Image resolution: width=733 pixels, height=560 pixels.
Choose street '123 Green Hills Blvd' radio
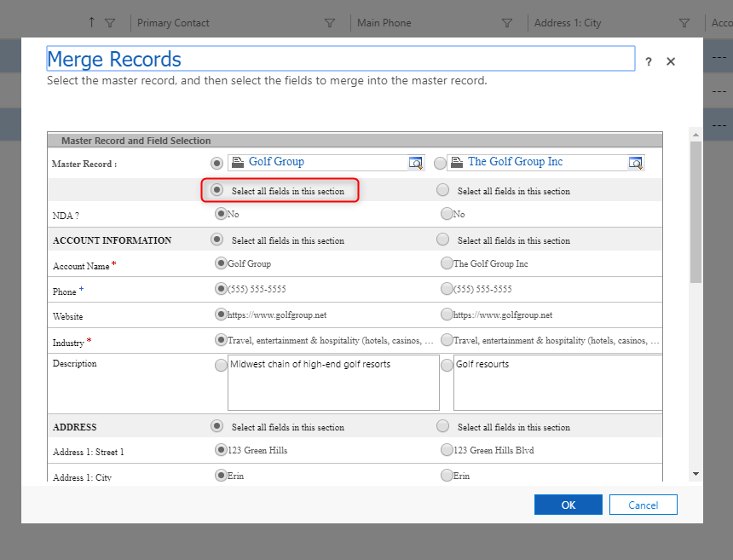(447, 450)
